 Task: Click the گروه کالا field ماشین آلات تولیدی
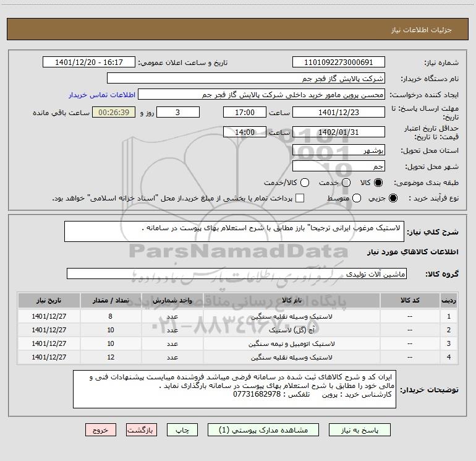click(237, 274)
